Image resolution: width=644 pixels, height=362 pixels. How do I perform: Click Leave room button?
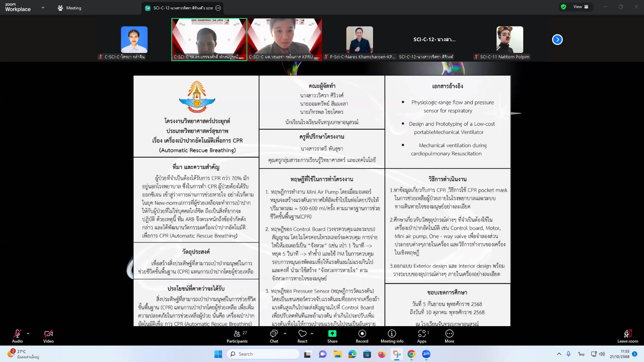(628, 336)
